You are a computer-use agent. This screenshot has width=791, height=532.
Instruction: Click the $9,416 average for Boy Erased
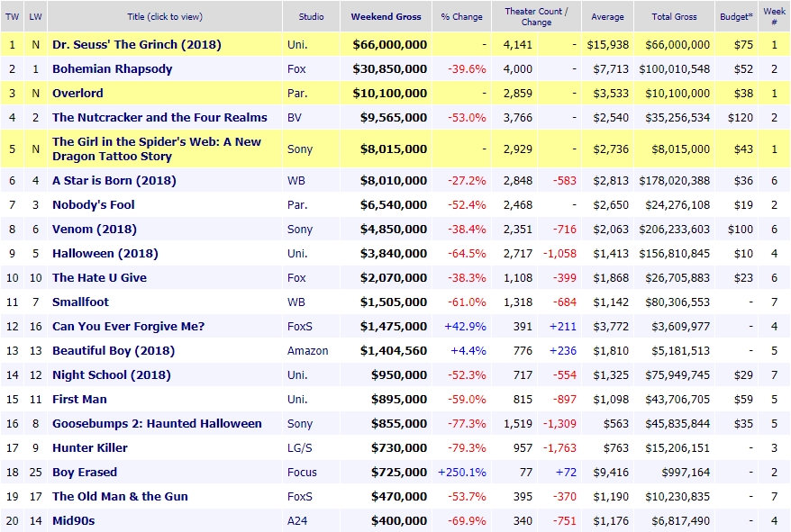pyautogui.click(x=611, y=472)
